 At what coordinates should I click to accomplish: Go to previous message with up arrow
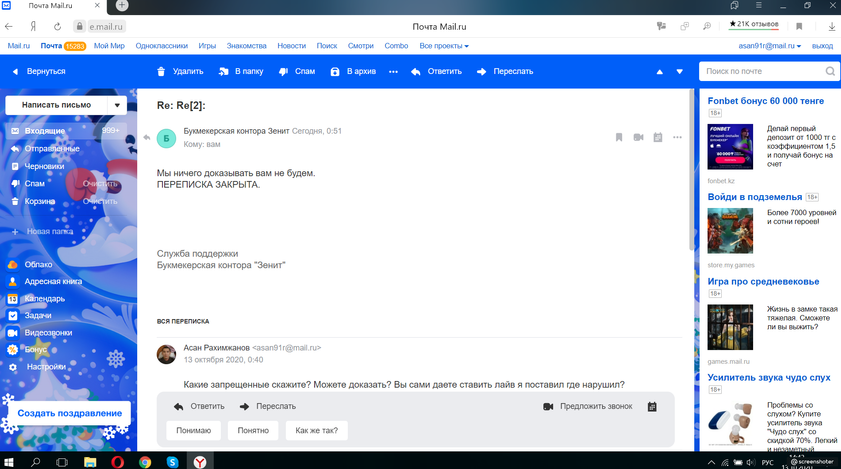(660, 72)
